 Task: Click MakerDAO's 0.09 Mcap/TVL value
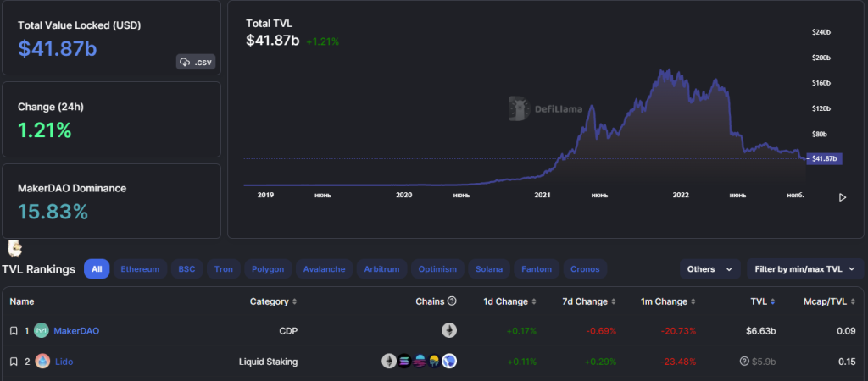847,331
